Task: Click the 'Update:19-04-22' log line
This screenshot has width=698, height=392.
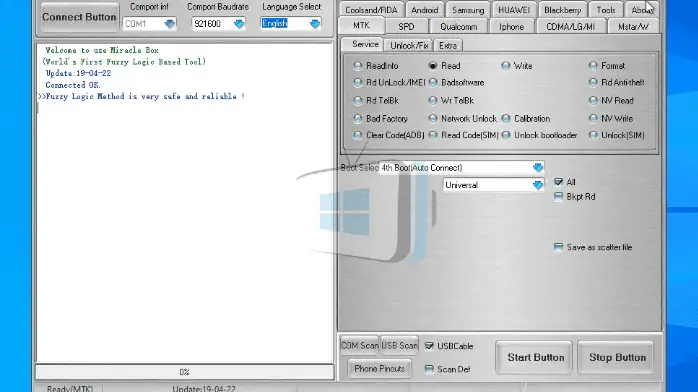Action: [x=78, y=73]
